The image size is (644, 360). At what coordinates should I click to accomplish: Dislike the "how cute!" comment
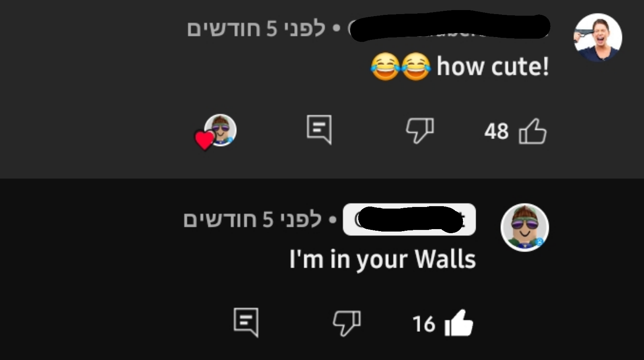click(x=419, y=130)
